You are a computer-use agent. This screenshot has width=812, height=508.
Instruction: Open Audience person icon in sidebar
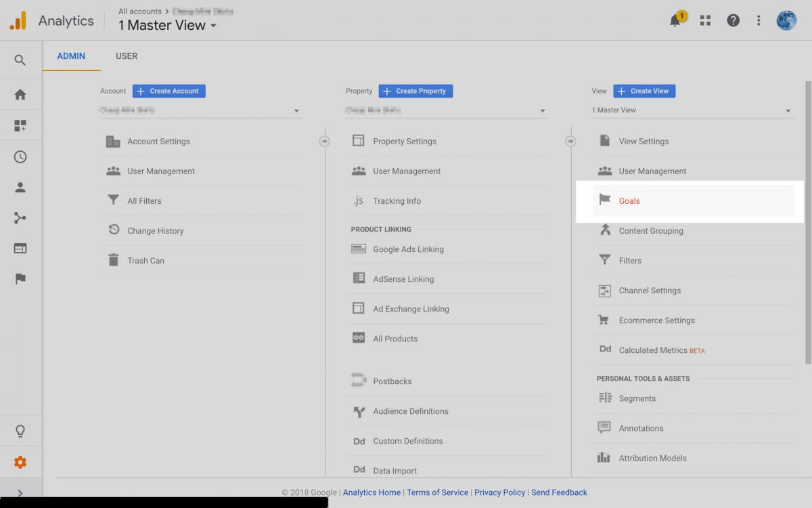point(20,188)
